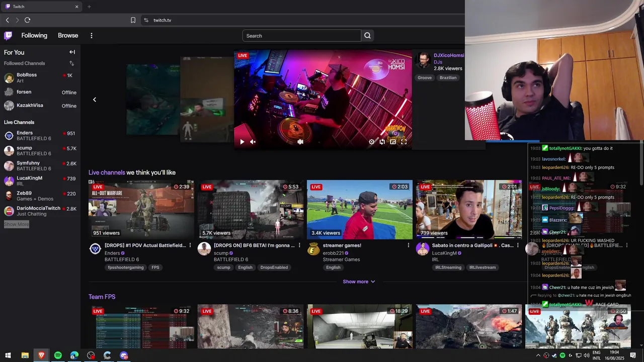Image resolution: width=644 pixels, height=362 pixels.
Task: Open site information icon beside twitch.tv
Action: click(x=146, y=20)
